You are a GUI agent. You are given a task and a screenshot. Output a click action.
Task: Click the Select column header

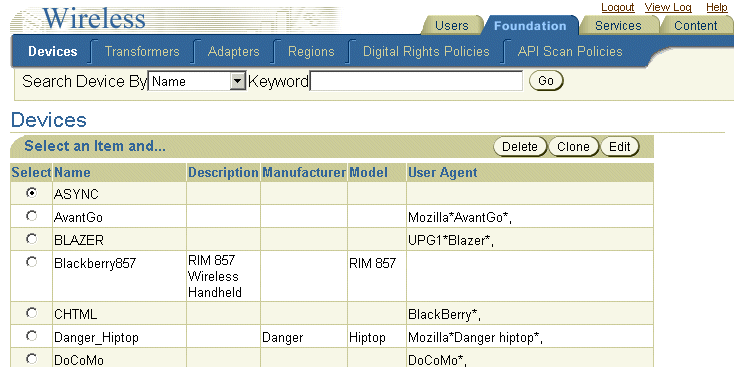pyautogui.click(x=31, y=172)
